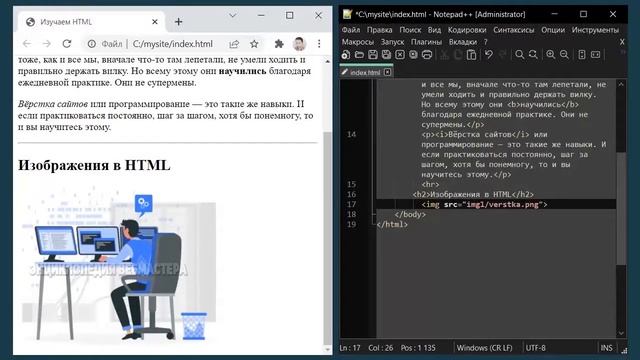Click the Close document icon in Notepad++ toolbar
The height and width of the screenshot is (360, 640).
(400, 55)
